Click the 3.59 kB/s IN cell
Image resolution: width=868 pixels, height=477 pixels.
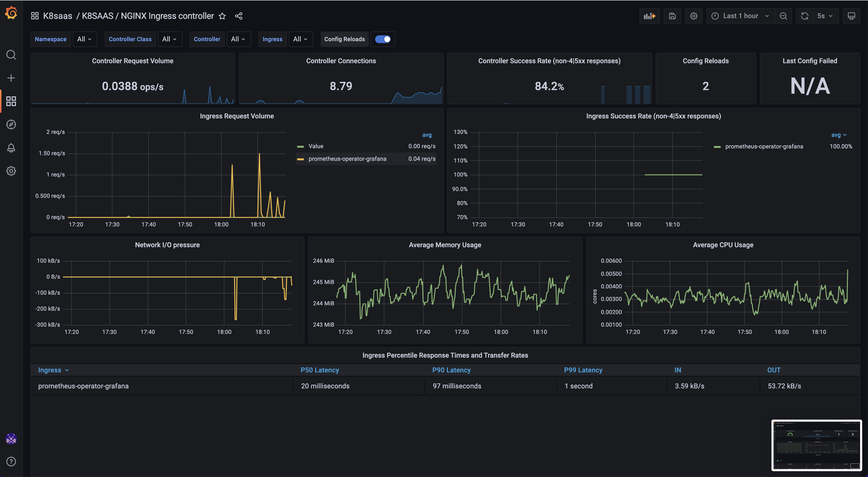689,386
